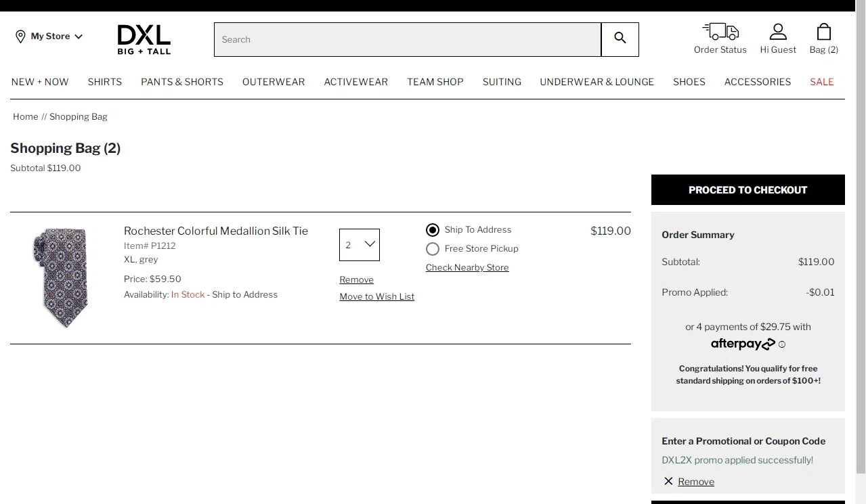Screen dimensions: 866x504
Task: Click the In Stock availability text
Action: click(x=188, y=294)
